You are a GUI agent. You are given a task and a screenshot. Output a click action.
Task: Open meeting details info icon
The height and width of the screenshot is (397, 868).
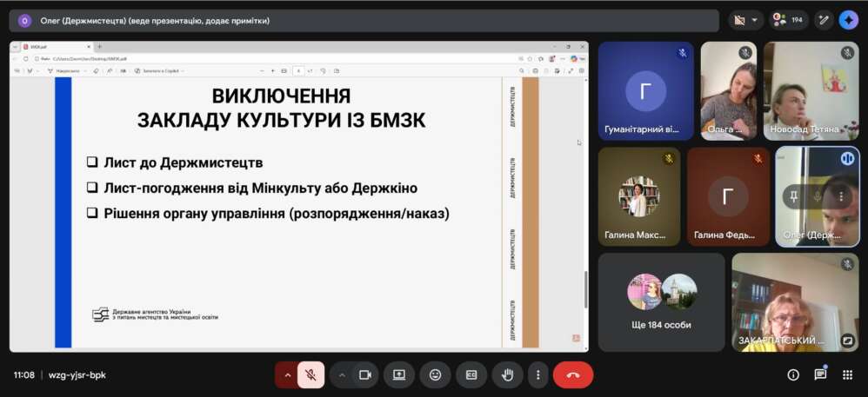click(793, 374)
